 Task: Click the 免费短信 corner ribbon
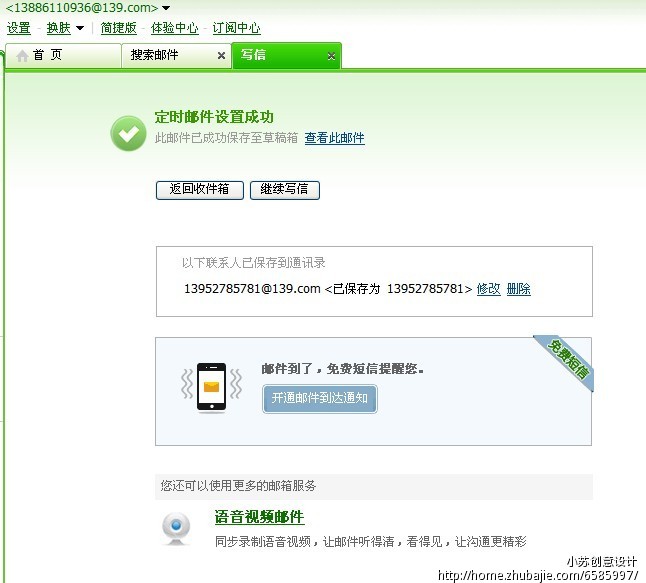[568, 362]
